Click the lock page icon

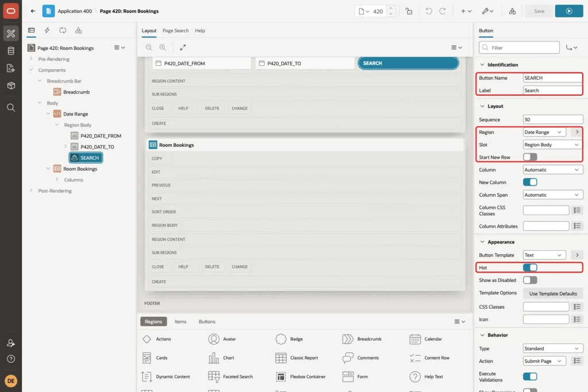click(409, 11)
